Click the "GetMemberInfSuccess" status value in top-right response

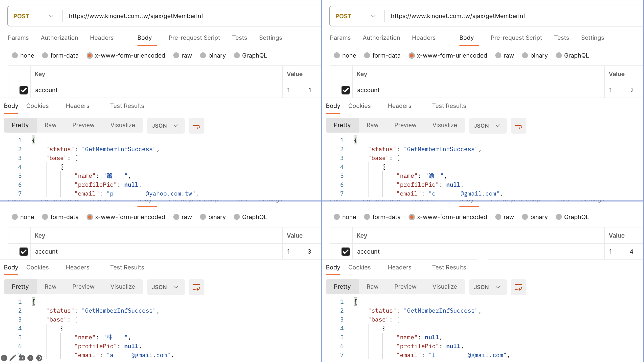[x=441, y=149]
